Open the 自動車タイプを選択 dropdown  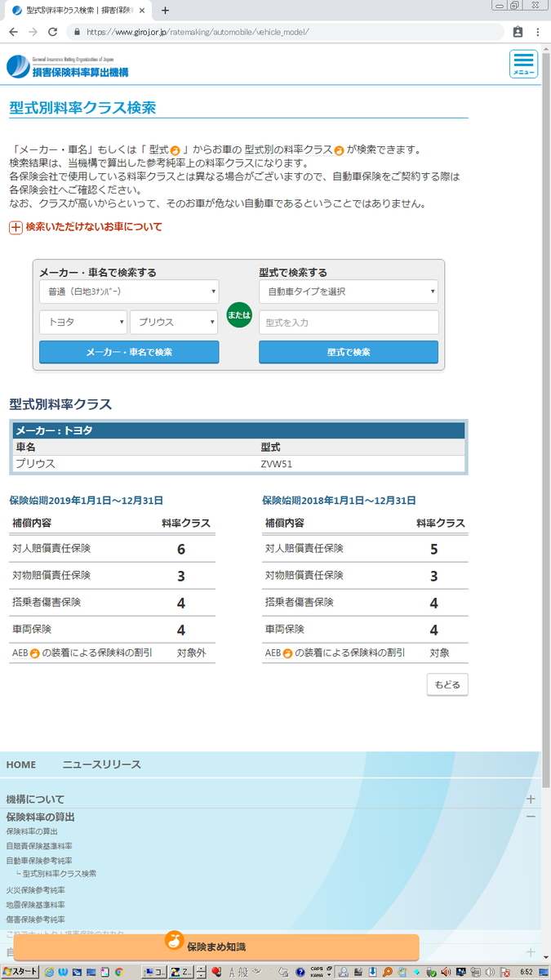tap(349, 292)
